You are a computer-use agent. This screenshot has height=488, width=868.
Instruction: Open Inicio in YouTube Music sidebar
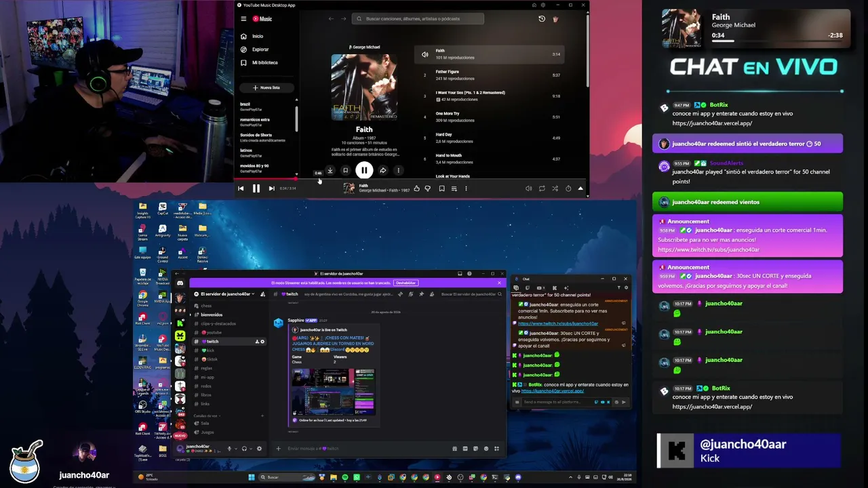tap(258, 37)
